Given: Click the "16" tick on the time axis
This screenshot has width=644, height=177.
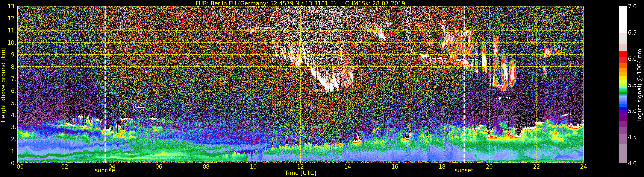Looking at the screenshot, I should point(395,167).
